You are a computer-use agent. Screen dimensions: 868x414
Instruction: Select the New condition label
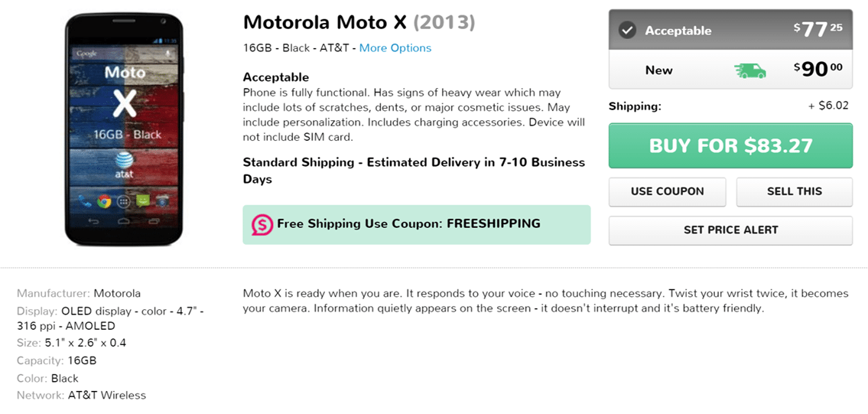pos(658,70)
